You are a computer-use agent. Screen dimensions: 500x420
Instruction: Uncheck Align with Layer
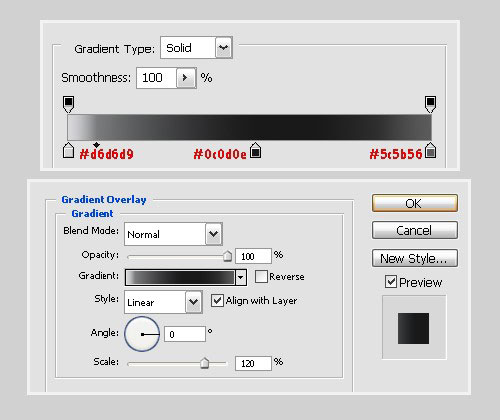tap(217, 300)
